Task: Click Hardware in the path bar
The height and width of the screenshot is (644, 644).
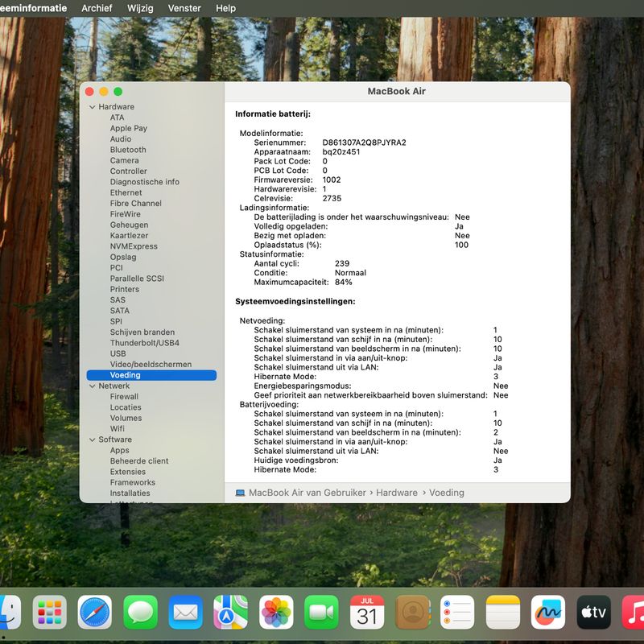Action: [x=397, y=493]
